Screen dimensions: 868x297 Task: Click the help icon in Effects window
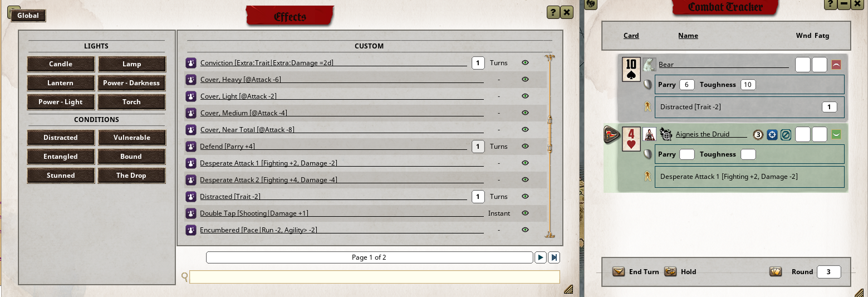pos(552,12)
